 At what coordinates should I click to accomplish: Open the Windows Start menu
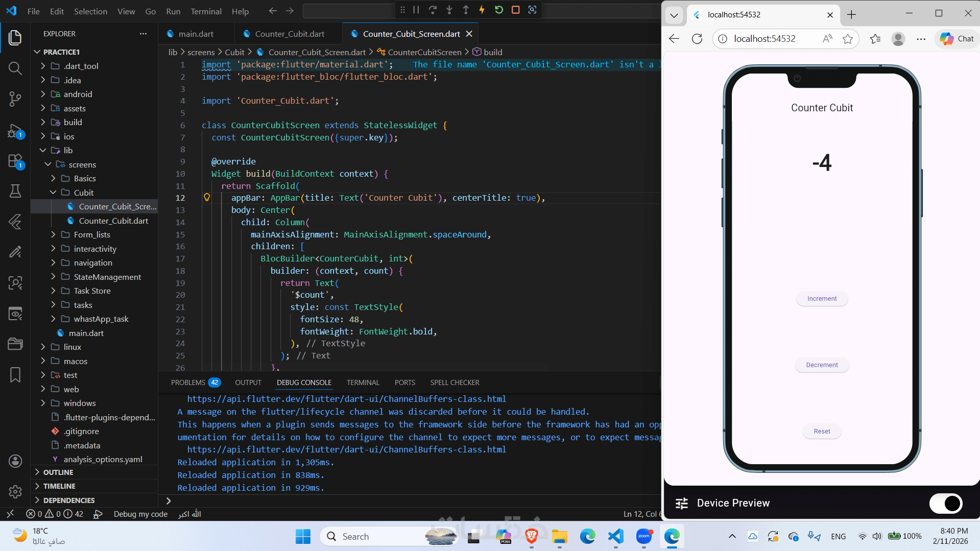tap(303, 537)
